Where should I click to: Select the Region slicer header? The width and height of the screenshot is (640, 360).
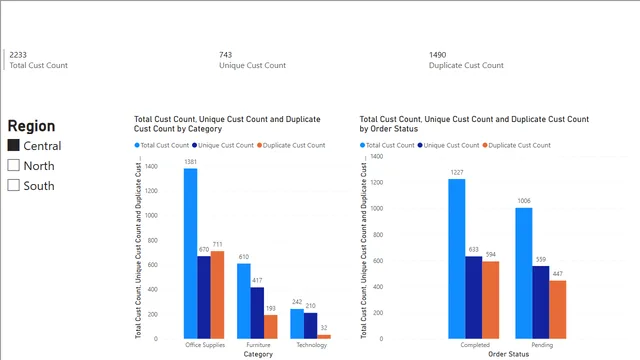coord(31,126)
